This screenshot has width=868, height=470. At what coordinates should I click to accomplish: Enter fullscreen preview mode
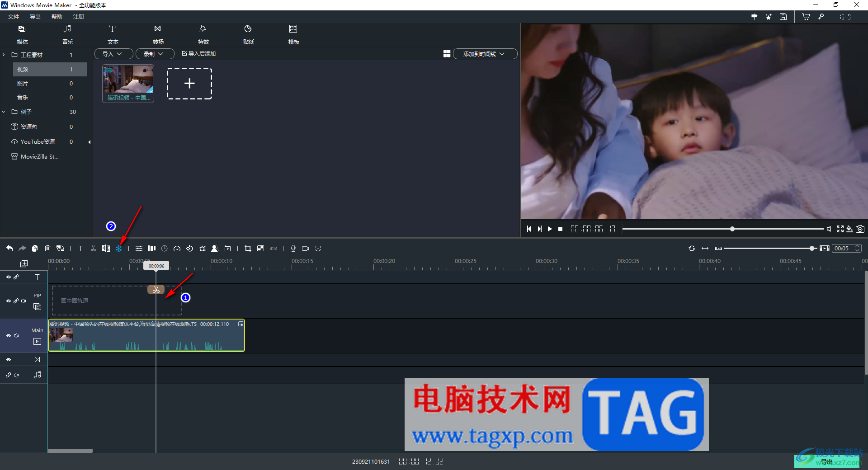click(x=840, y=229)
